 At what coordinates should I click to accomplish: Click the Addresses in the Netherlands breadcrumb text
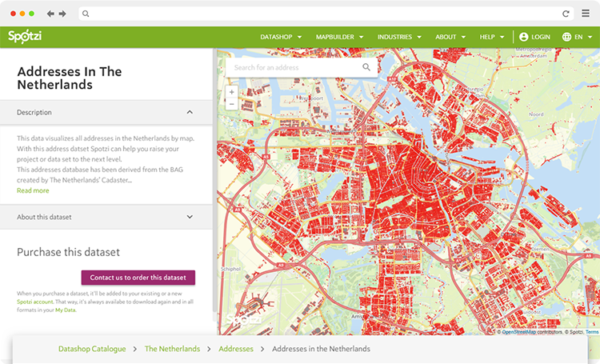pyautogui.click(x=321, y=349)
